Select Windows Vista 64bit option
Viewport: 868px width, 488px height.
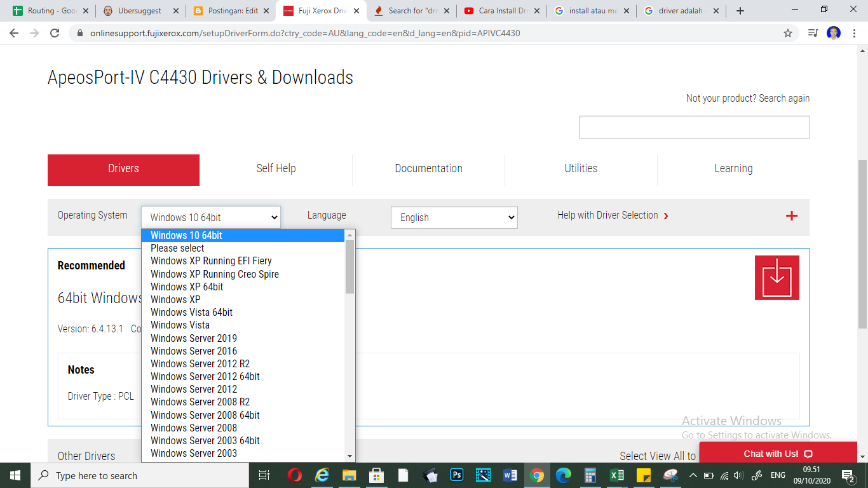click(243, 312)
